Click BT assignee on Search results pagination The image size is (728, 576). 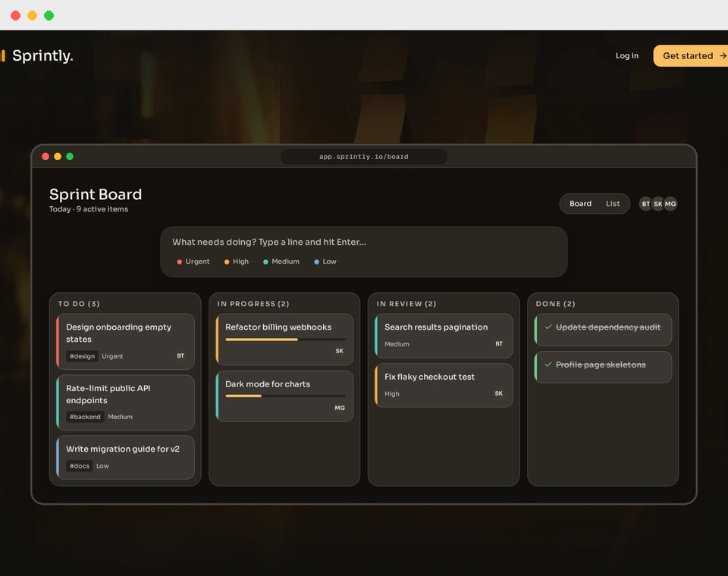(499, 344)
